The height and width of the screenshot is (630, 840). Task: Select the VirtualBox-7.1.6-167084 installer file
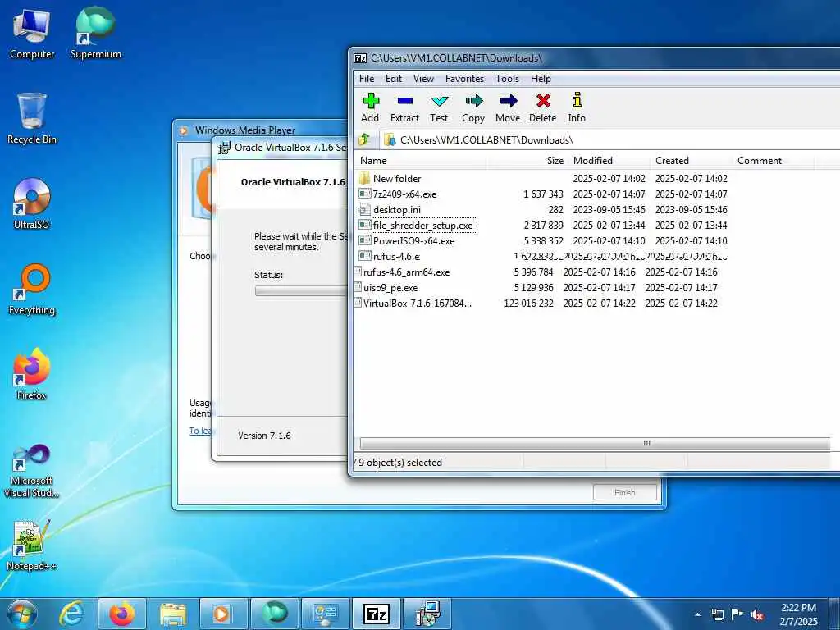click(413, 304)
